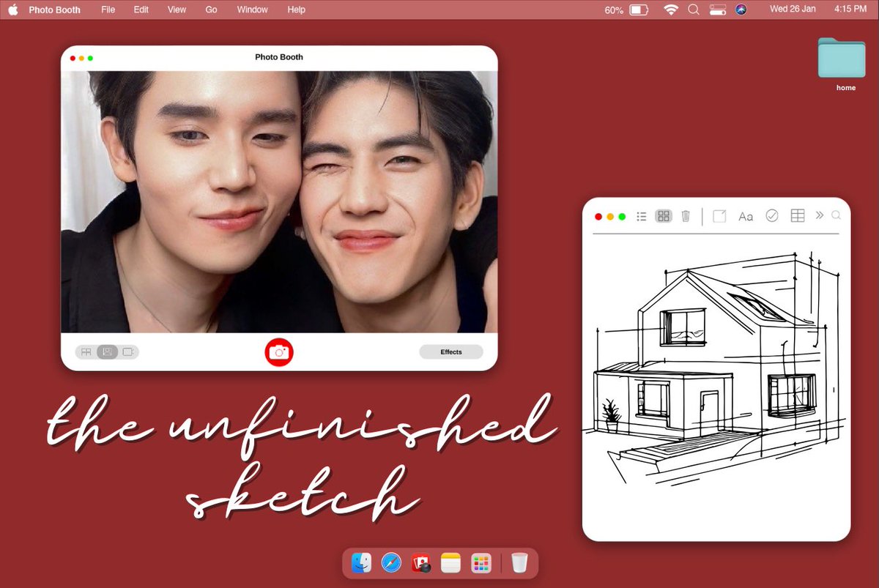Add a table to the note
The height and width of the screenshot is (588, 879).
798,215
